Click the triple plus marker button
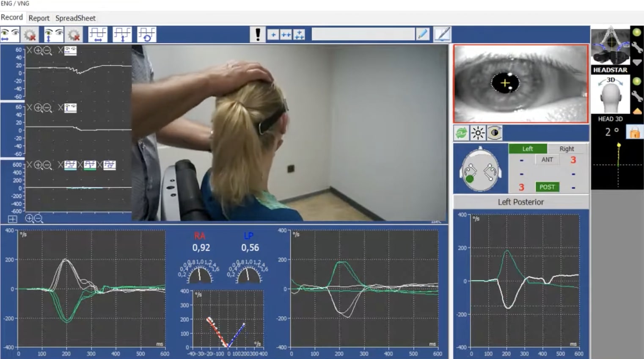 pos(299,35)
